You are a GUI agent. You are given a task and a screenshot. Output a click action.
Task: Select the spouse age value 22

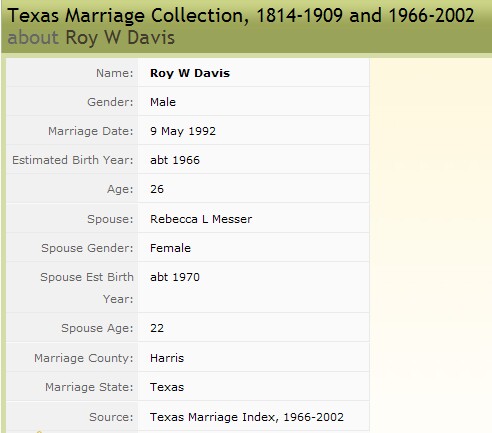coord(157,328)
